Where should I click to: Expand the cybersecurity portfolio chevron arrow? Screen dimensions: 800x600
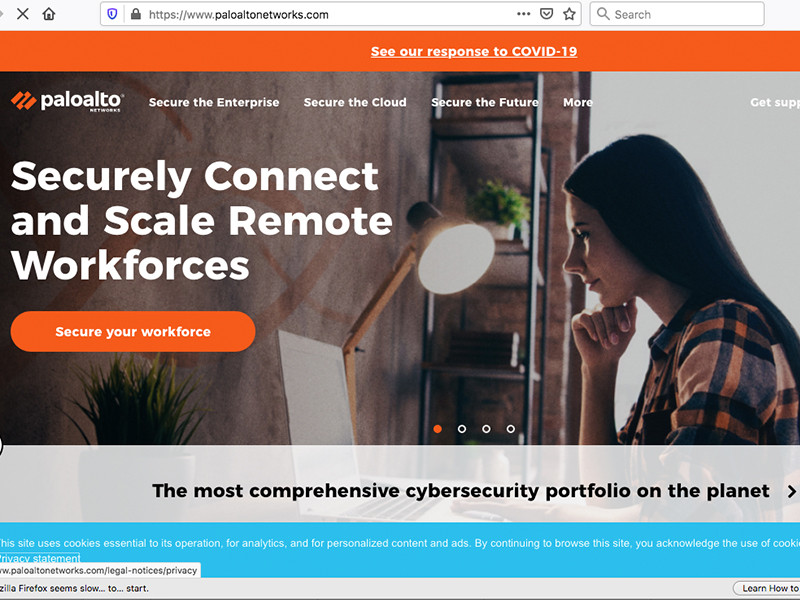791,491
